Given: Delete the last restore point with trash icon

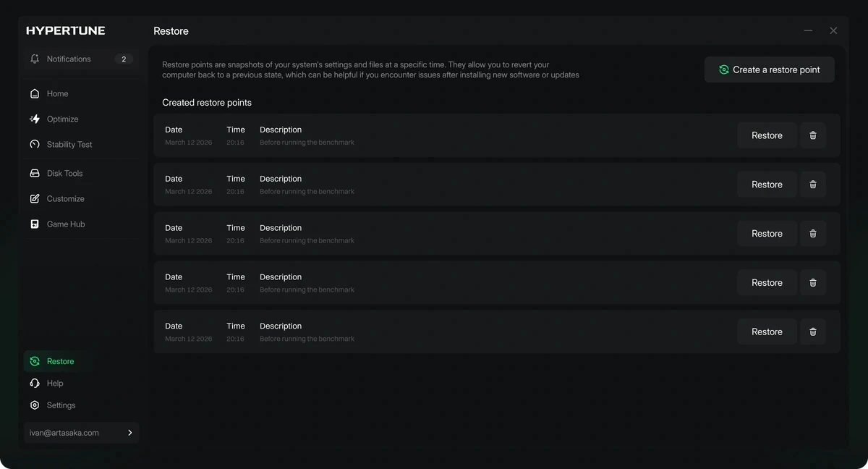Looking at the screenshot, I should (813, 331).
